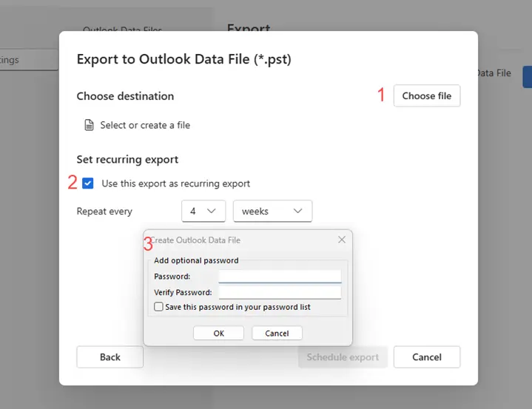The width and height of the screenshot is (532, 409).
Task: Click the Export to Outlook Data File (*.pst) title
Action: tap(184, 59)
